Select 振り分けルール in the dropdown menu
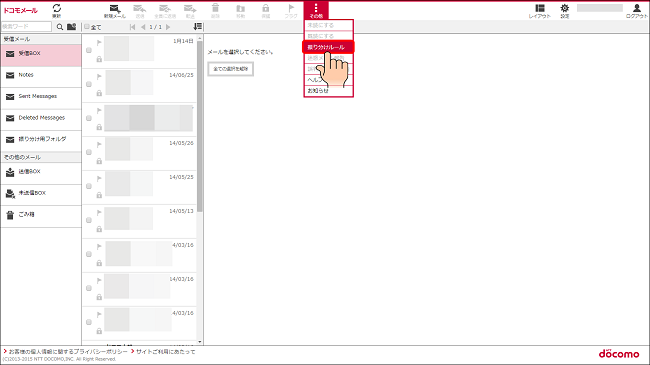Viewport: 650px width, 365px height. (x=328, y=47)
